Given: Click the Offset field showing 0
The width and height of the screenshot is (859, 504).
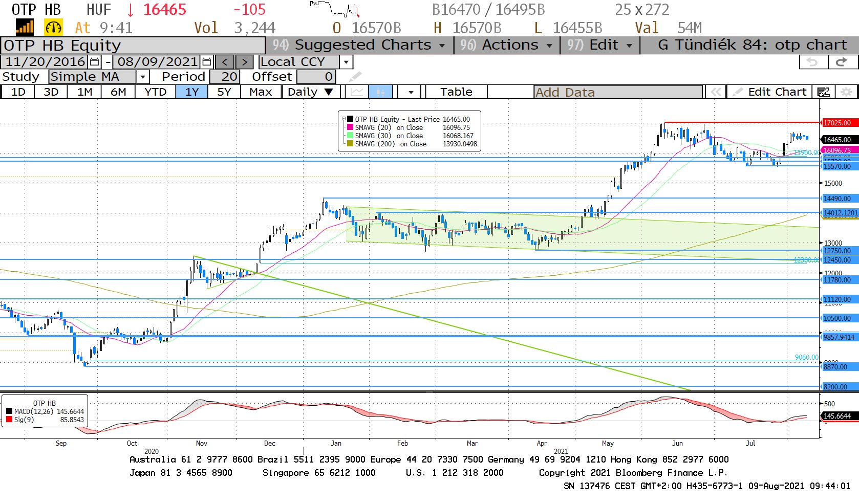Looking at the screenshot, I should 316,77.
